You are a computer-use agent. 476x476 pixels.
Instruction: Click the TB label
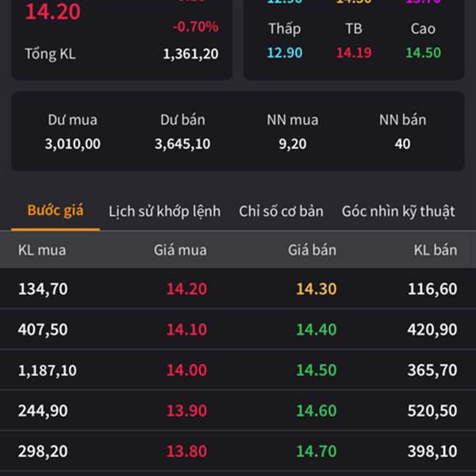[x=354, y=29]
